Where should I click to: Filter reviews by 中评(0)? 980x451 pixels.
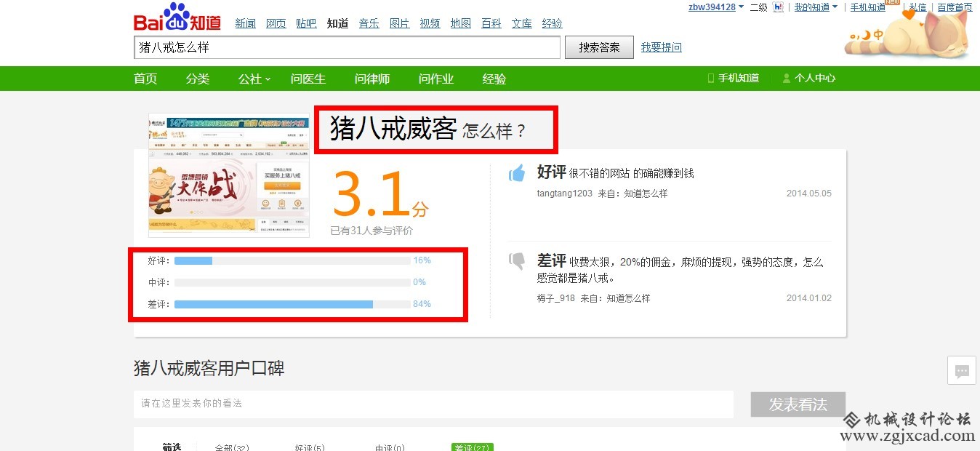(x=390, y=447)
